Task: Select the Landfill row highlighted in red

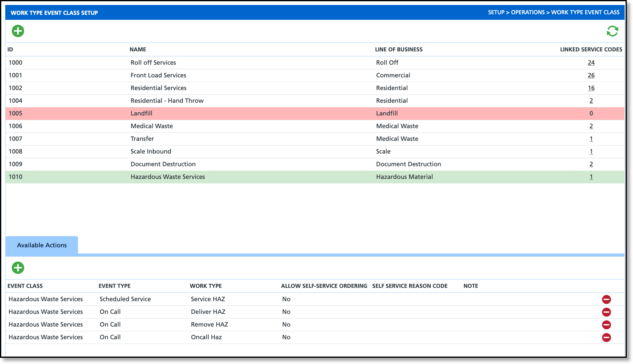Action: [141, 113]
